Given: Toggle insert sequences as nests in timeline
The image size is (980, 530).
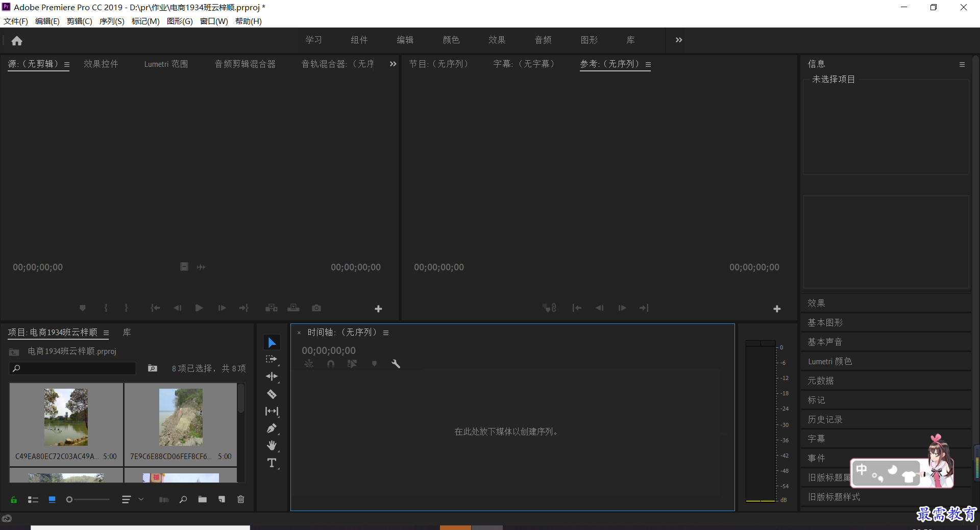Looking at the screenshot, I should coord(309,364).
